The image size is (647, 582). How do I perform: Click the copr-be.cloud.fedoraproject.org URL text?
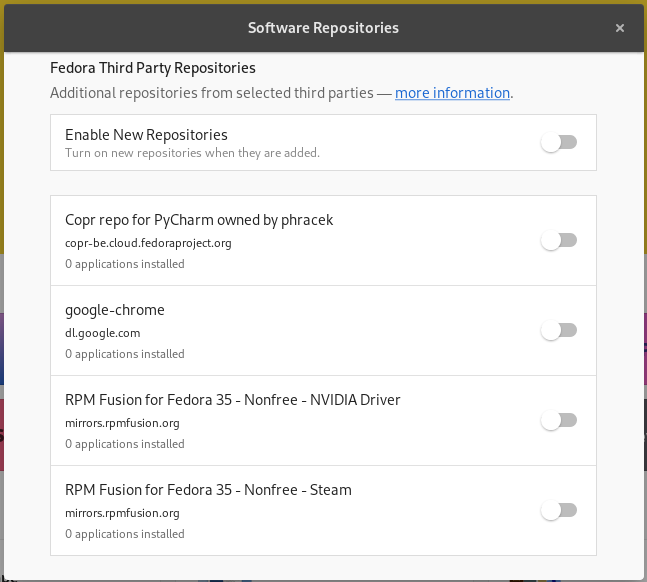pyautogui.click(x=148, y=243)
